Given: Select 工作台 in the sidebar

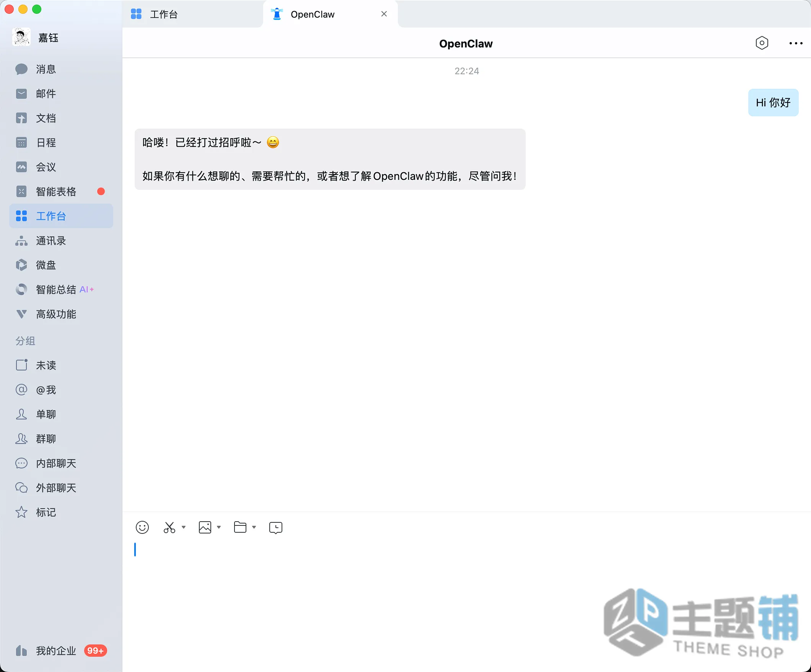Looking at the screenshot, I should (x=61, y=216).
